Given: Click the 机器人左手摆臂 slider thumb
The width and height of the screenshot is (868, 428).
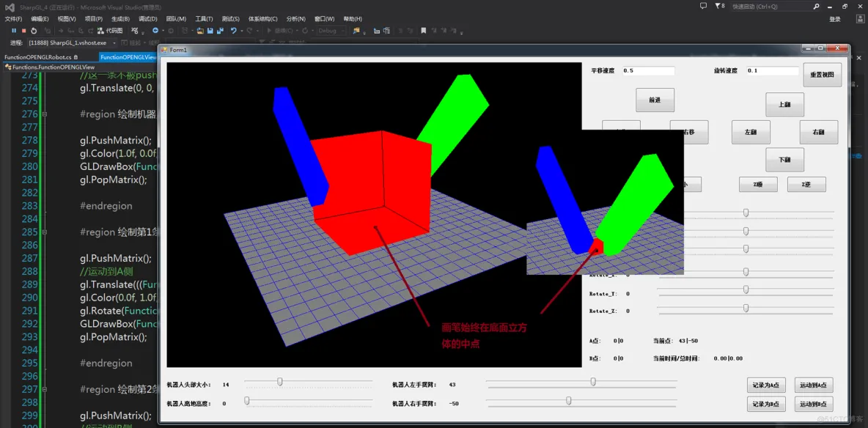Looking at the screenshot, I should (x=593, y=381).
